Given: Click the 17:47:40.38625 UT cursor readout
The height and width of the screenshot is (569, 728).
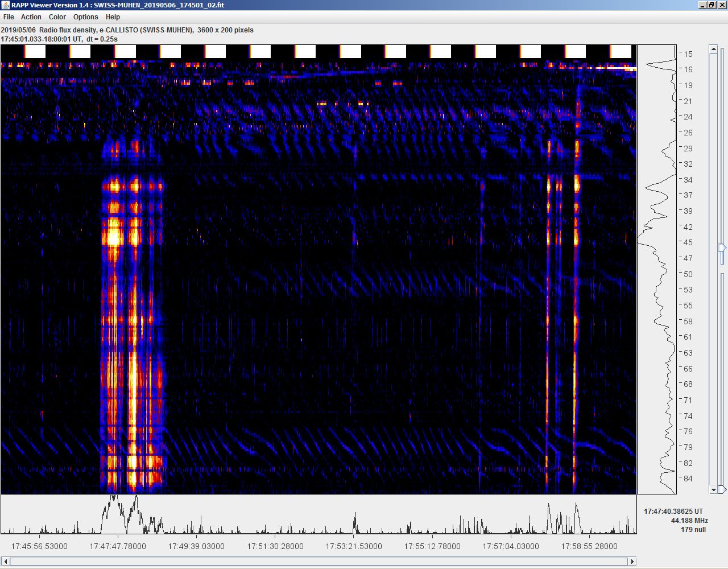Looking at the screenshot, I should tap(673, 512).
